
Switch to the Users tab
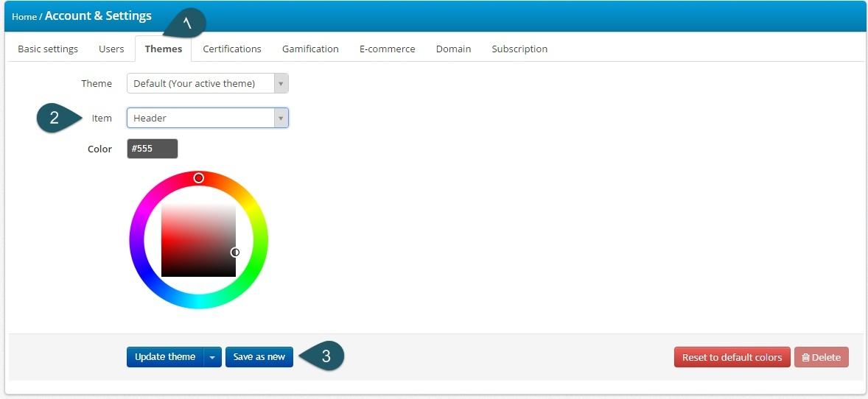111,49
